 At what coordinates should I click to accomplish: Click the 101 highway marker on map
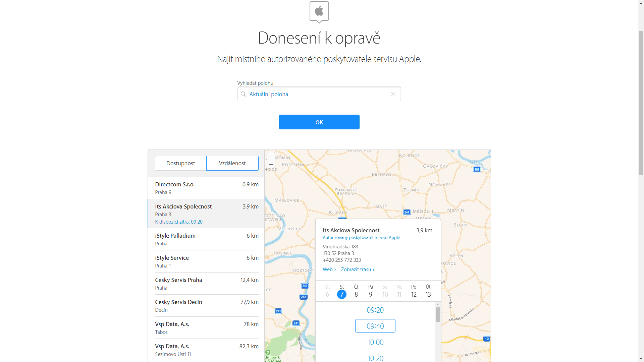477,170
